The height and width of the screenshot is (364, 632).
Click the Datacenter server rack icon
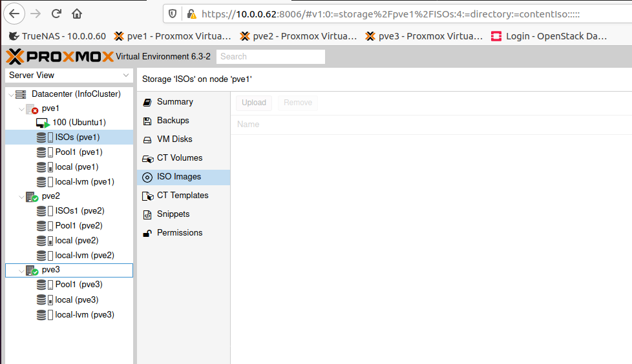[21, 94]
